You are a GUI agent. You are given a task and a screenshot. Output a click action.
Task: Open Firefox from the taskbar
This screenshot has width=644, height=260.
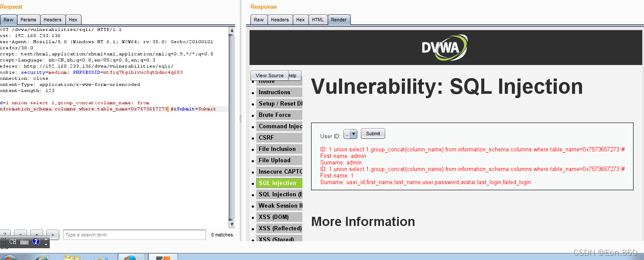click(x=131, y=257)
